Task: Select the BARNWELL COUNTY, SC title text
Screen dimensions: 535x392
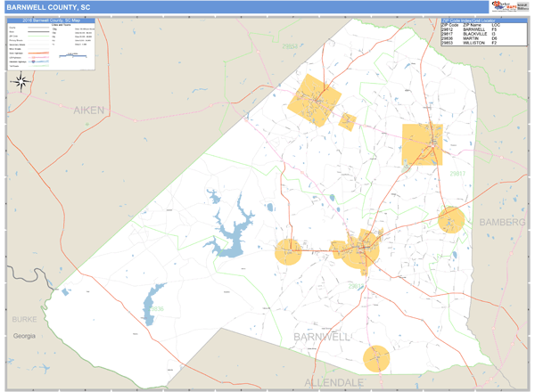Action: tap(48, 7)
